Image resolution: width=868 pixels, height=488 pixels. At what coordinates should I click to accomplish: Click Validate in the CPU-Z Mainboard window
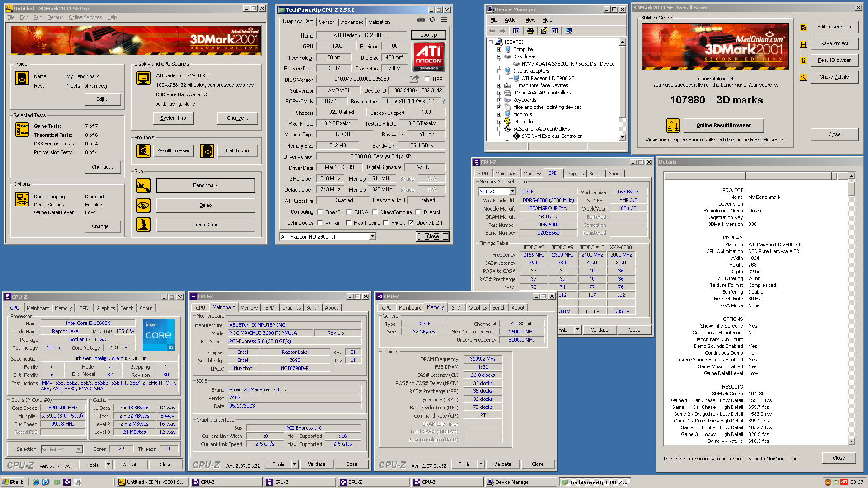(x=316, y=465)
